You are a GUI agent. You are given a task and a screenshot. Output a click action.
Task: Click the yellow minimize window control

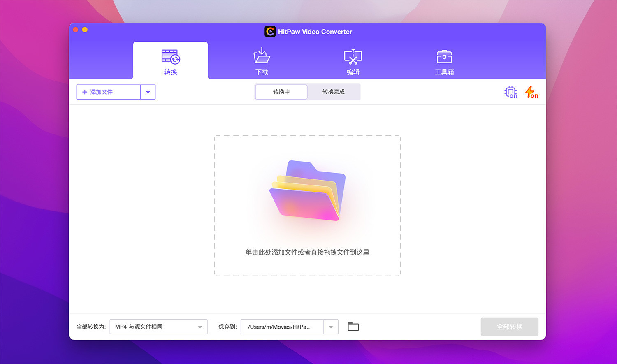[x=85, y=29]
